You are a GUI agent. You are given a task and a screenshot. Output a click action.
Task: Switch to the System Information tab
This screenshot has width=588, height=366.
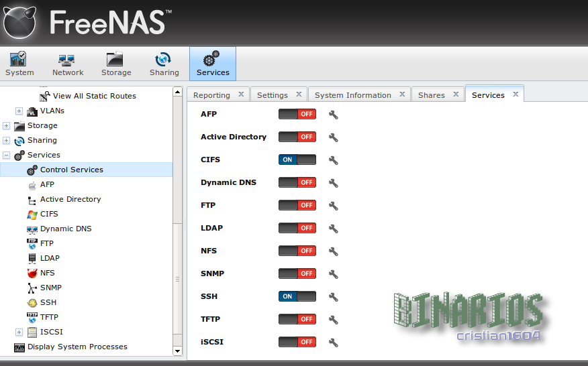tap(352, 95)
